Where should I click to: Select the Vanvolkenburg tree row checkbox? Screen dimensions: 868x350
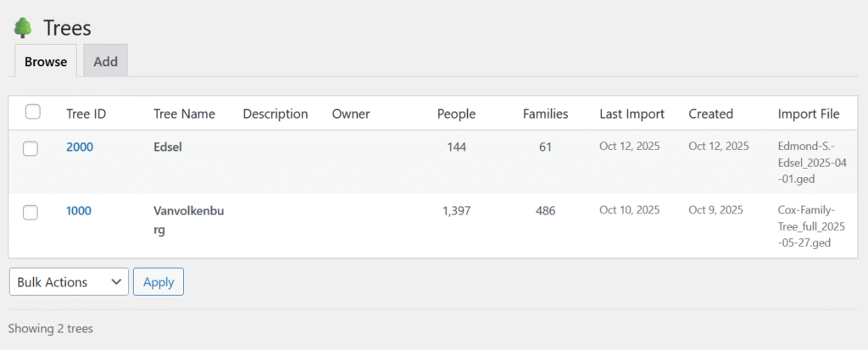point(31,213)
